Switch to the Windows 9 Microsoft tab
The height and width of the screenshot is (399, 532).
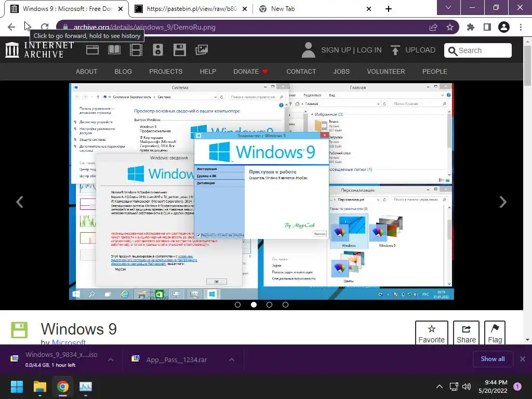[67, 9]
